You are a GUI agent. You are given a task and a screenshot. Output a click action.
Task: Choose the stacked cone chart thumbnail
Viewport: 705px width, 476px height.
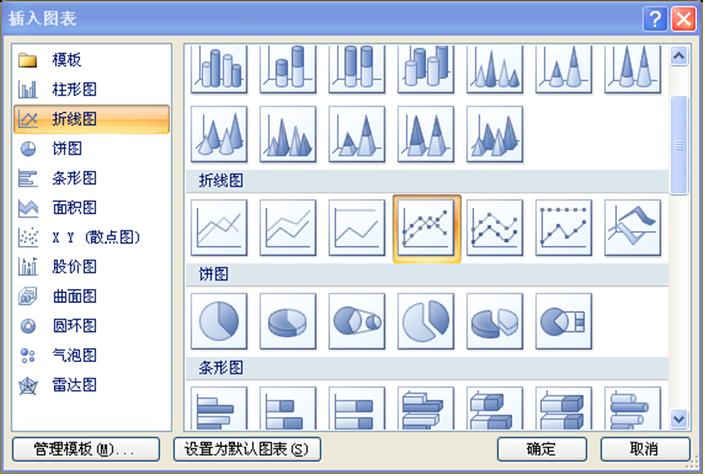coord(564,69)
